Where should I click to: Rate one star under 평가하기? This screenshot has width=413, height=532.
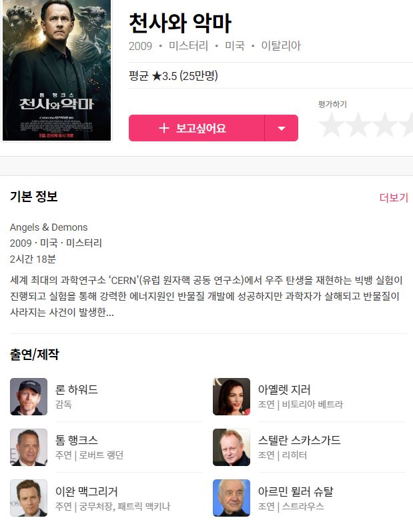(x=332, y=125)
